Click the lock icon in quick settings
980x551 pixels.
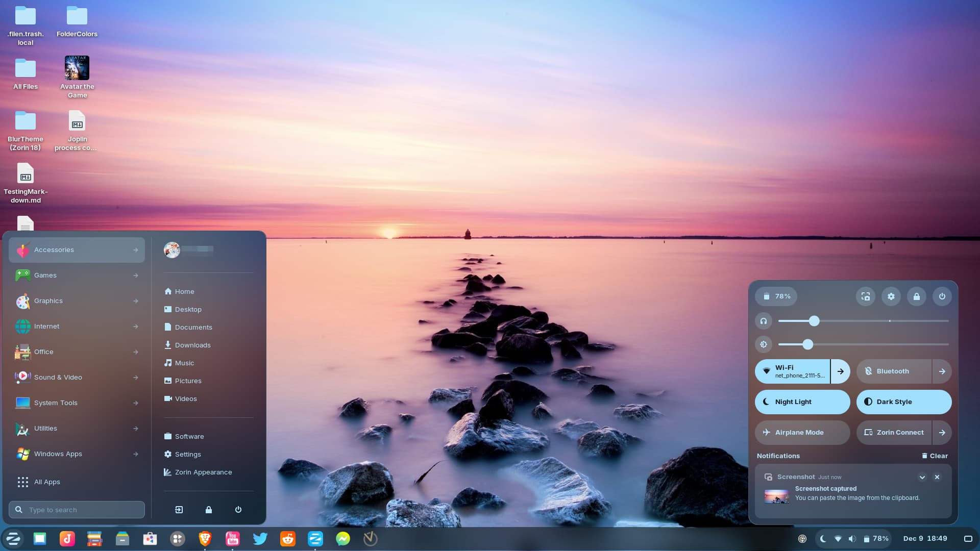tap(917, 296)
